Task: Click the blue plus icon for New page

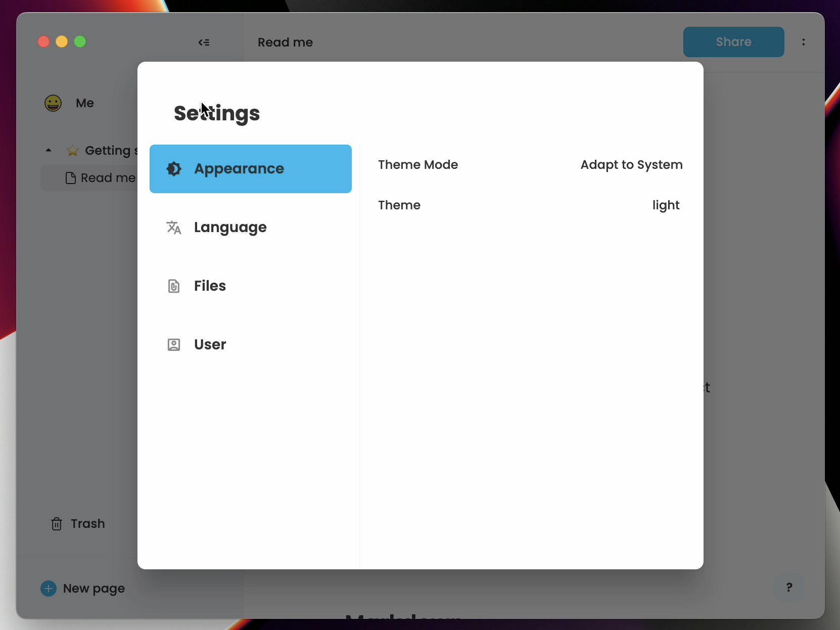Action: click(49, 589)
